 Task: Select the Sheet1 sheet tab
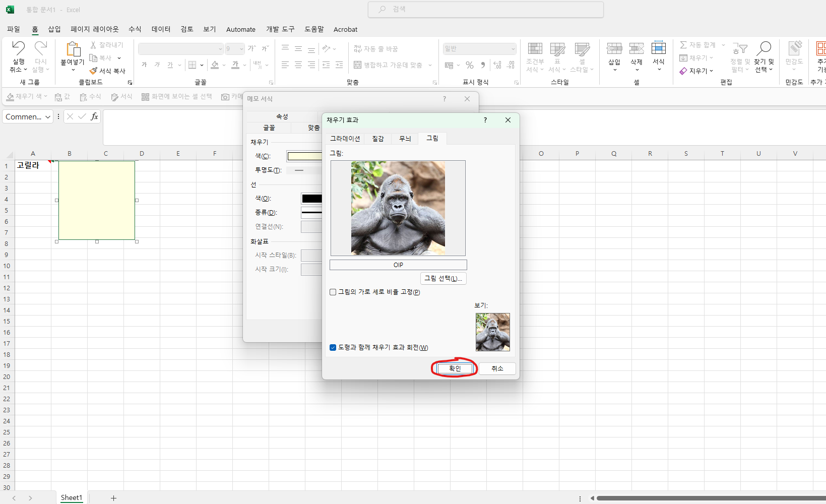(72, 498)
